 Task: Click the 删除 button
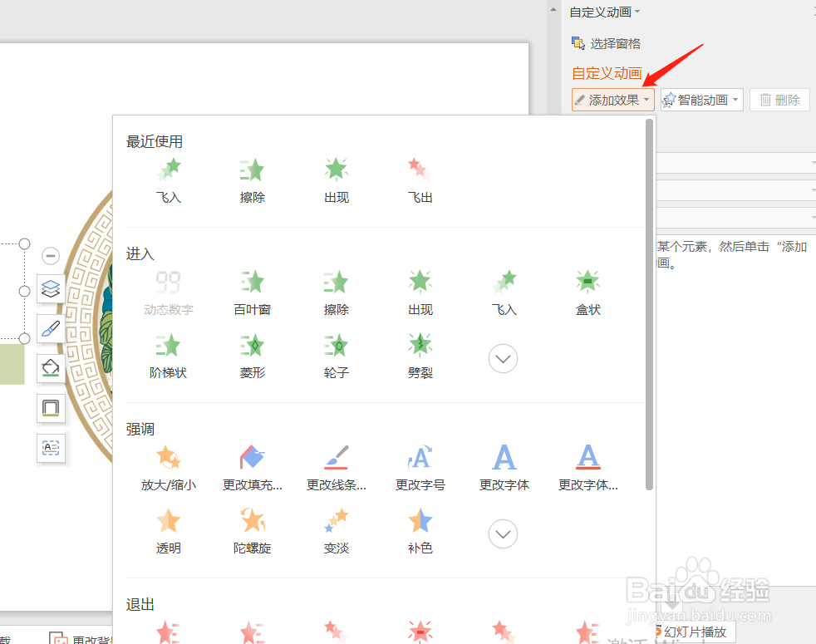coord(779,99)
